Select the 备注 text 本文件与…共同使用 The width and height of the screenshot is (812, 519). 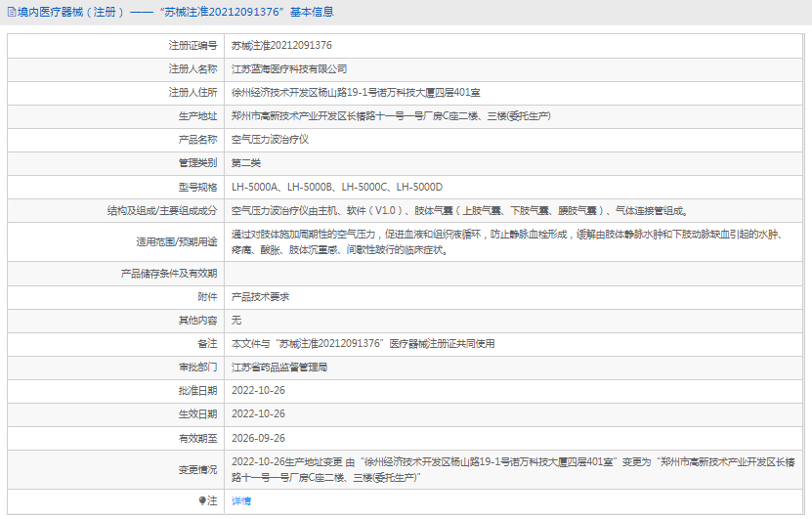coord(363,343)
